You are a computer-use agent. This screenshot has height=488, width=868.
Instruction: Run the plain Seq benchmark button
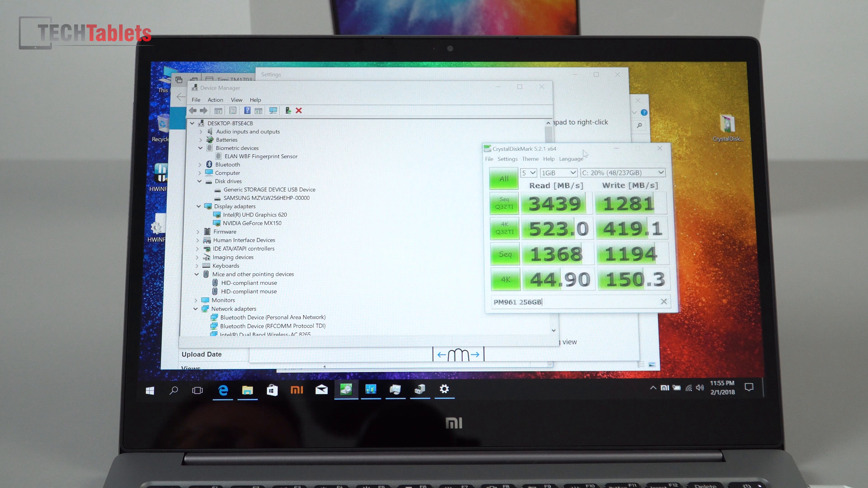(505, 254)
